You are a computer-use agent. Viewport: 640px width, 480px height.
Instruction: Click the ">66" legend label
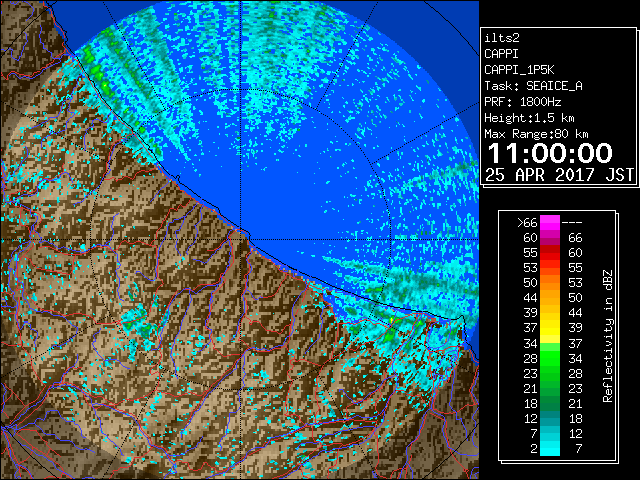pyautogui.click(x=527, y=223)
